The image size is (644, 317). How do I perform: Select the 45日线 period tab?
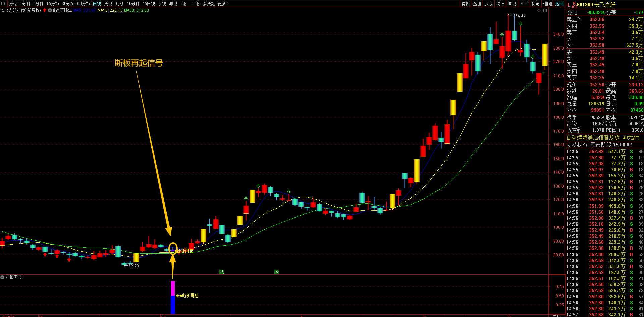(149, 4)
